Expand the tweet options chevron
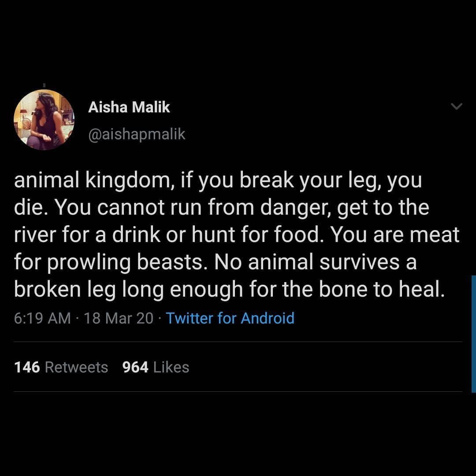 point(457,107)
